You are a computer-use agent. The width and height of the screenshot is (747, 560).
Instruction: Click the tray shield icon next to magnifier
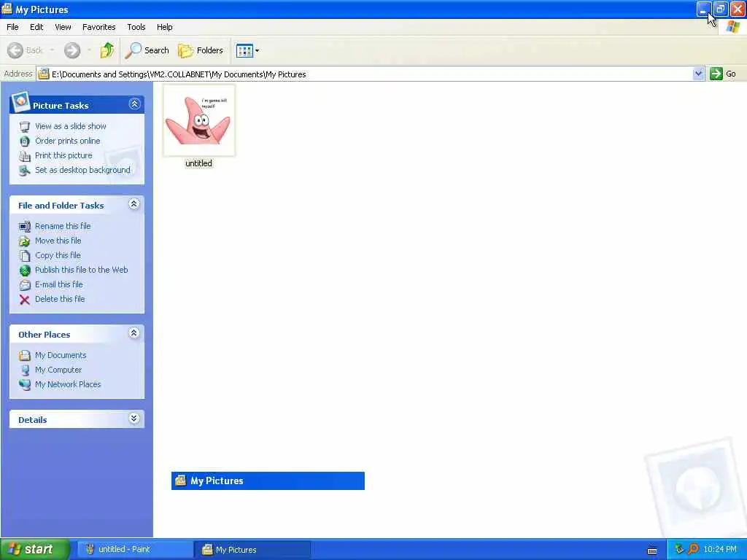point(679,549)
